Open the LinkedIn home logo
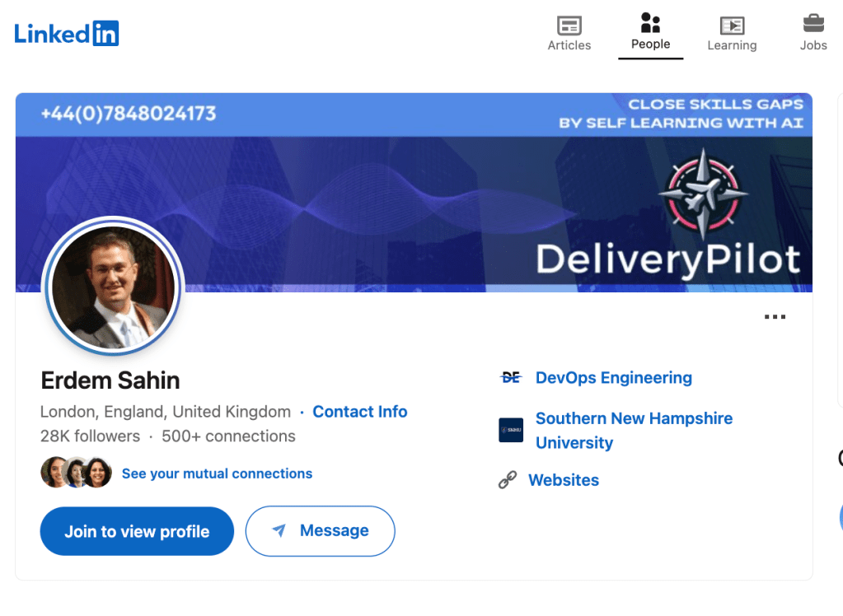This screenshot has height=616, width=843. coord(66,33)
